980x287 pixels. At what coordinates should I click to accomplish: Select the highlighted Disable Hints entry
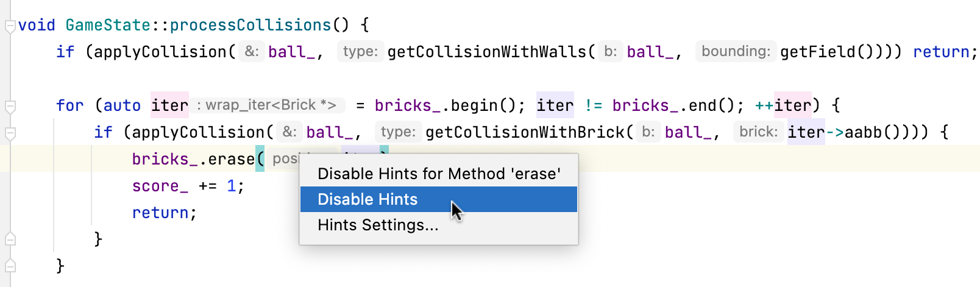coord(367,199)
